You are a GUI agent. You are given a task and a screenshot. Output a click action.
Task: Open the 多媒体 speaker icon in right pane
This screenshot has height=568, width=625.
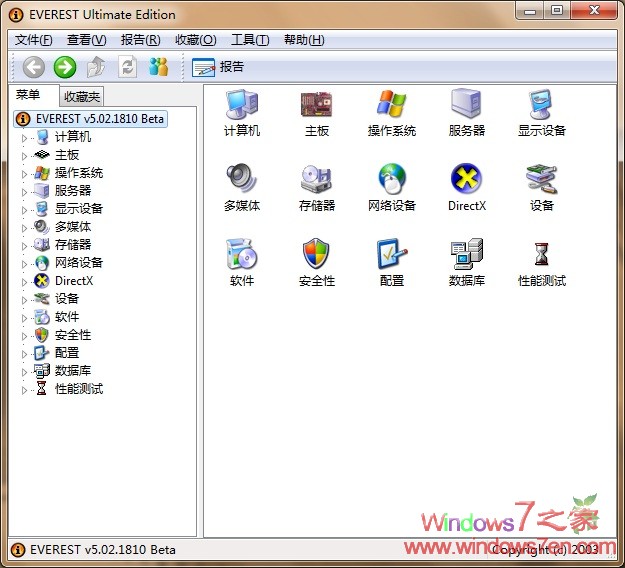pos(242,179)
